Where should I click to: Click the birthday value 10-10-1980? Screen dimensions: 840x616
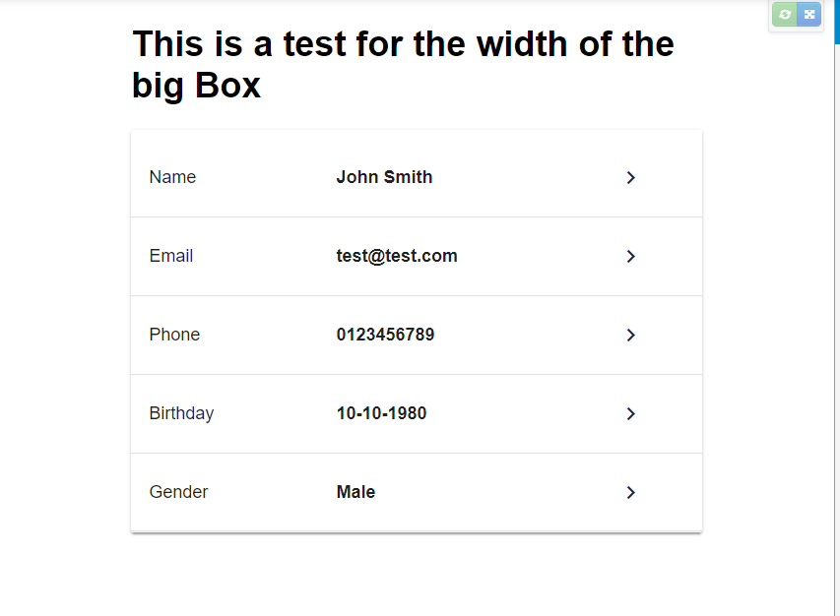point(381,413)
